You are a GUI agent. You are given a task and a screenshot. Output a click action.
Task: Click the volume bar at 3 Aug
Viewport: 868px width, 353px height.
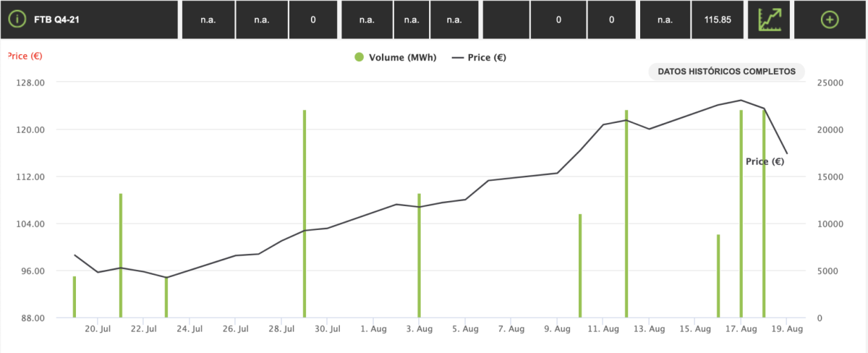click(x=419, y=255)
